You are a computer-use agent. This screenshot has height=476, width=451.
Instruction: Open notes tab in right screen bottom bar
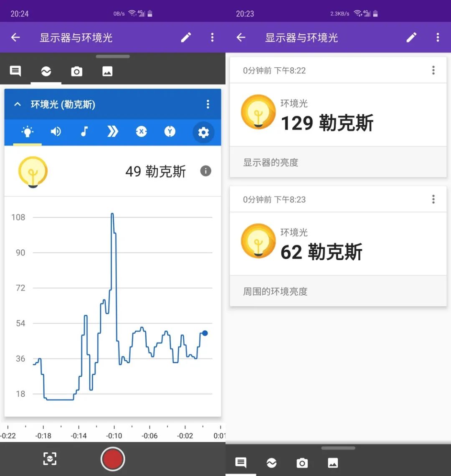click(x=241, y=462)
